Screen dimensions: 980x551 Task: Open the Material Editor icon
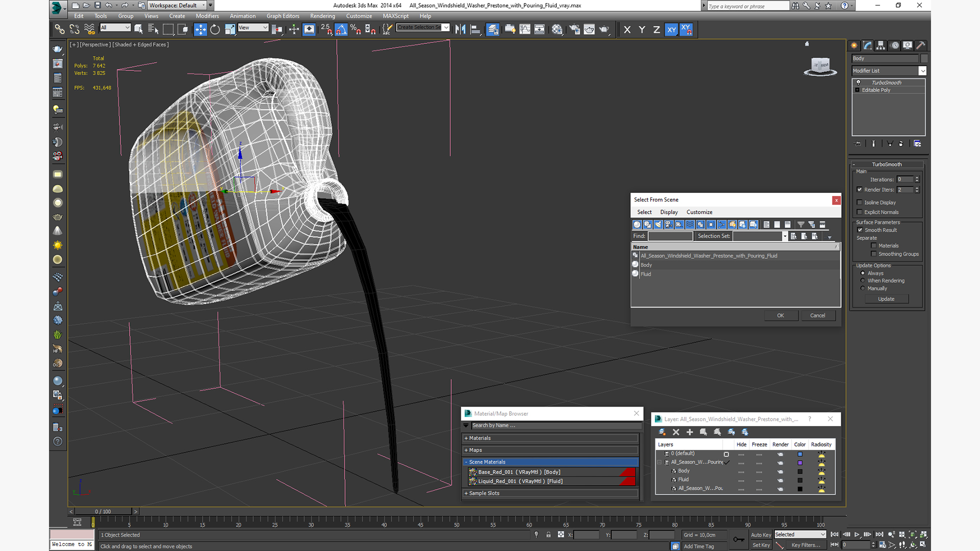pyautogui.click(x=557, y=30)
